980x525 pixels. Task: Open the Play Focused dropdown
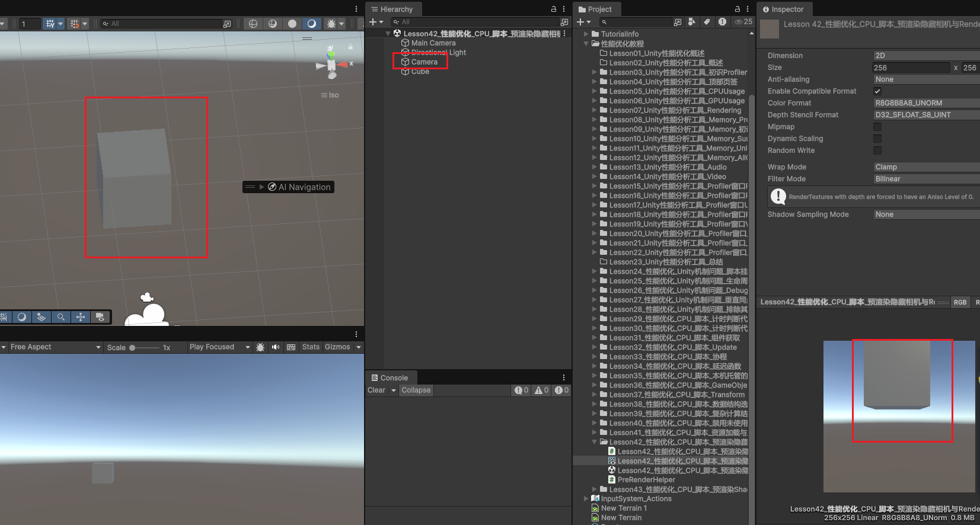point(219,347)
